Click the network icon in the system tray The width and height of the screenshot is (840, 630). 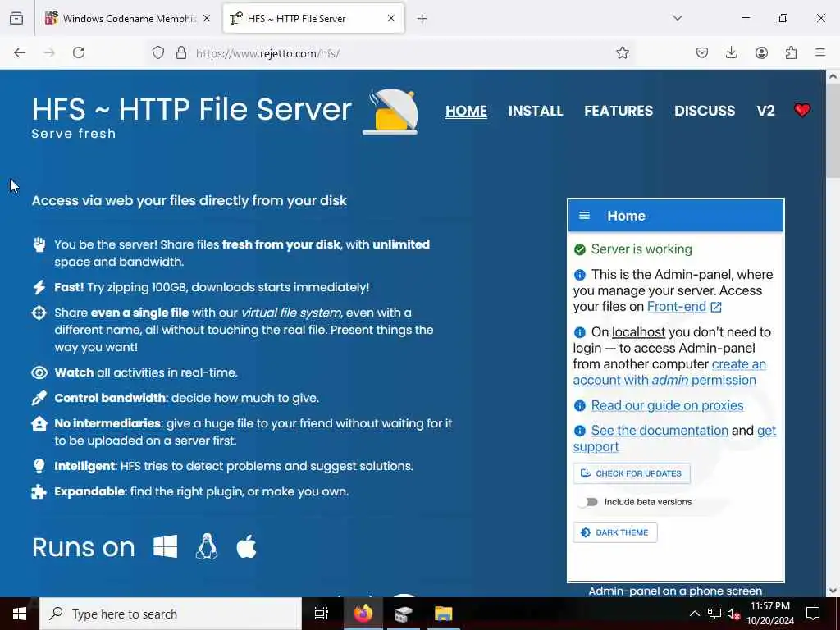click(714, 614)
